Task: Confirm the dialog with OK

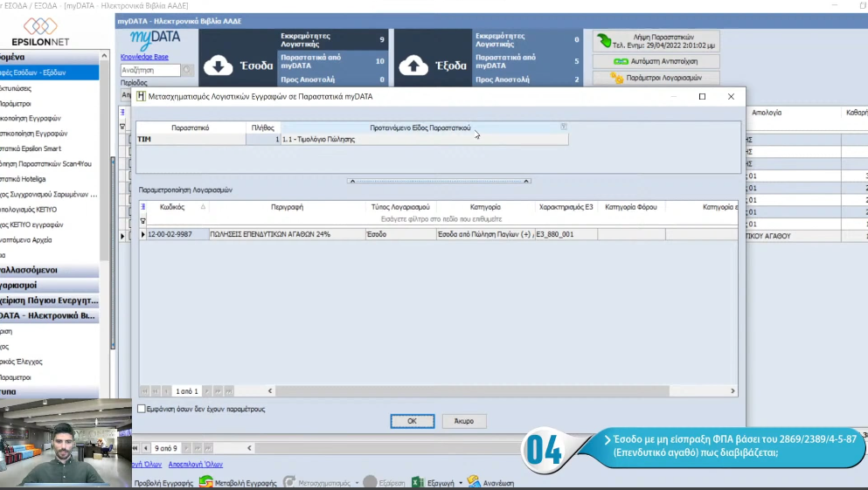Action: tap(413, 421)
